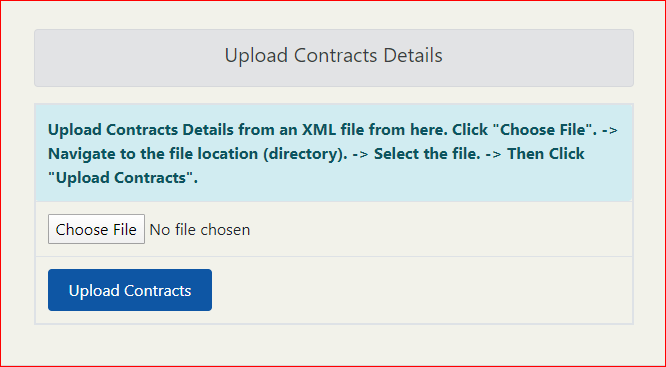666x367 pixels.
Task: Click the word "Contracts" in the gray header
Action: coord(336,56)
